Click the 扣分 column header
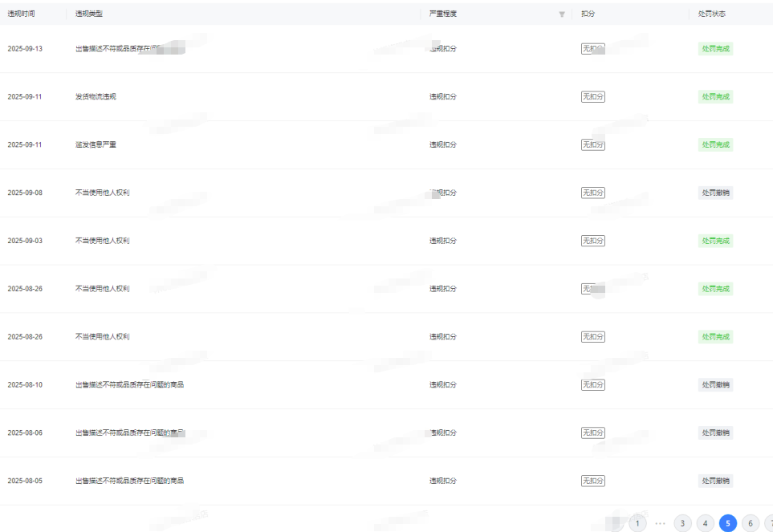The image size is (773, 532). click(x=588, y=14)
